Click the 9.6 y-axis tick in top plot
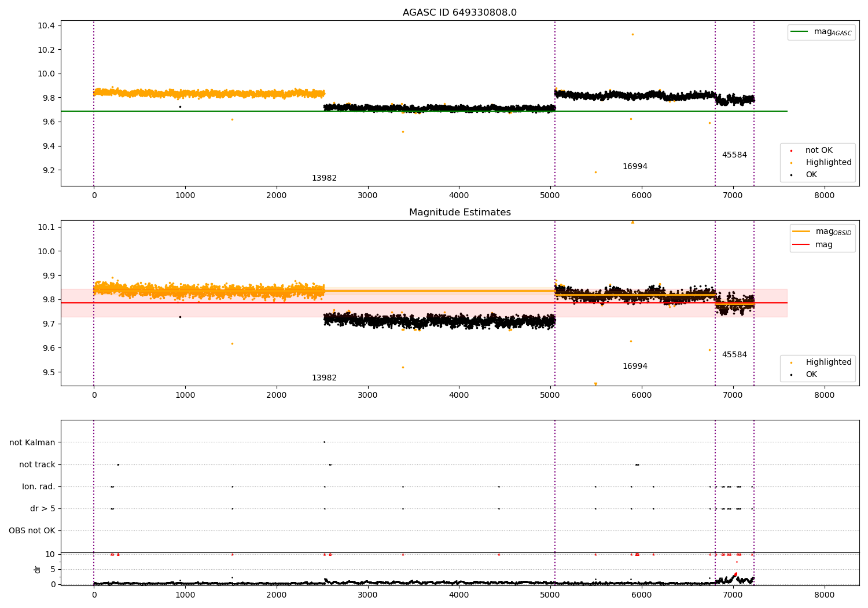Viewport: 868px width, 608px height. pos(49,122)
